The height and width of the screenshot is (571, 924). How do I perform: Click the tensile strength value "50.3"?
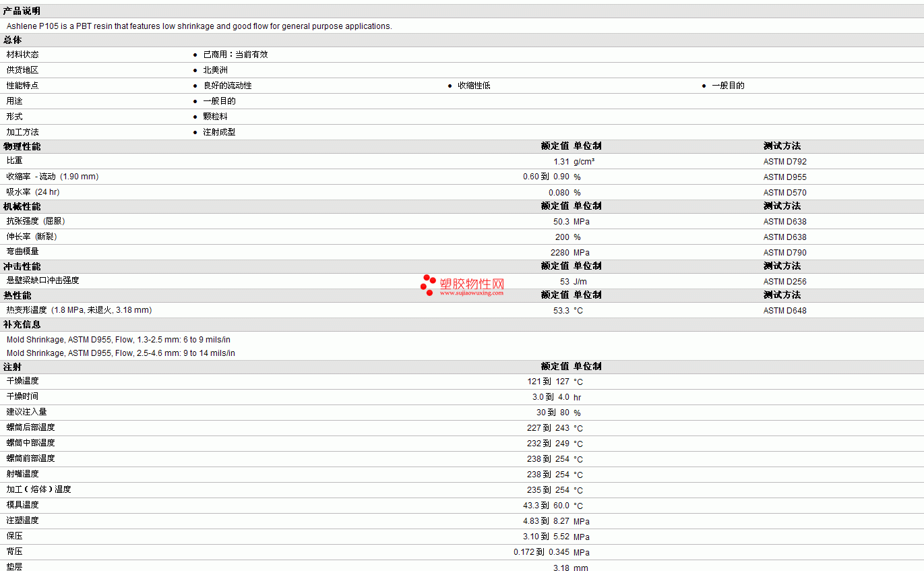pyautogui.click(x=561, y=222)
